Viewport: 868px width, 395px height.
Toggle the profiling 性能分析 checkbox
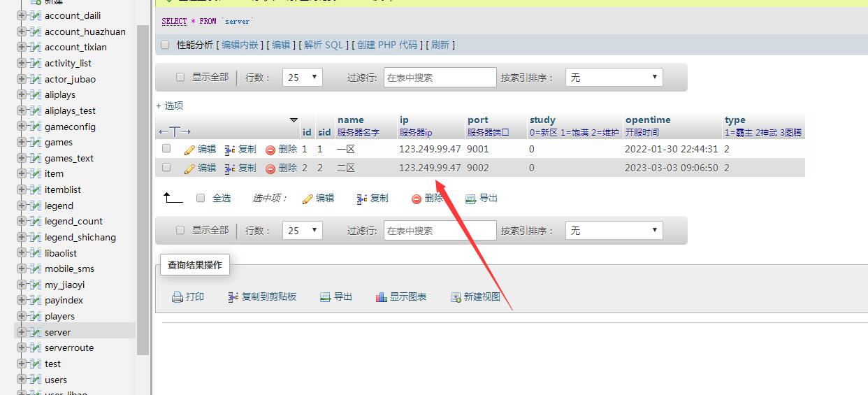coord(166,45)
